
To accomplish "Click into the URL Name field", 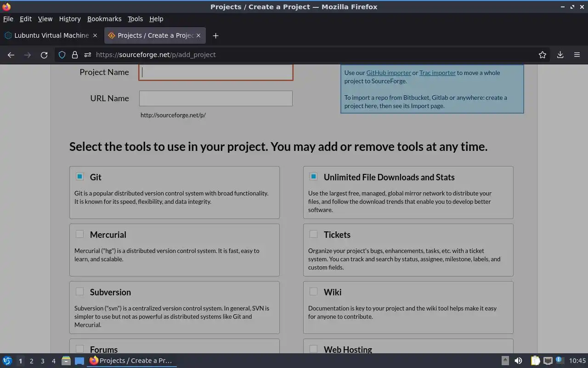I will click(216, 98).
